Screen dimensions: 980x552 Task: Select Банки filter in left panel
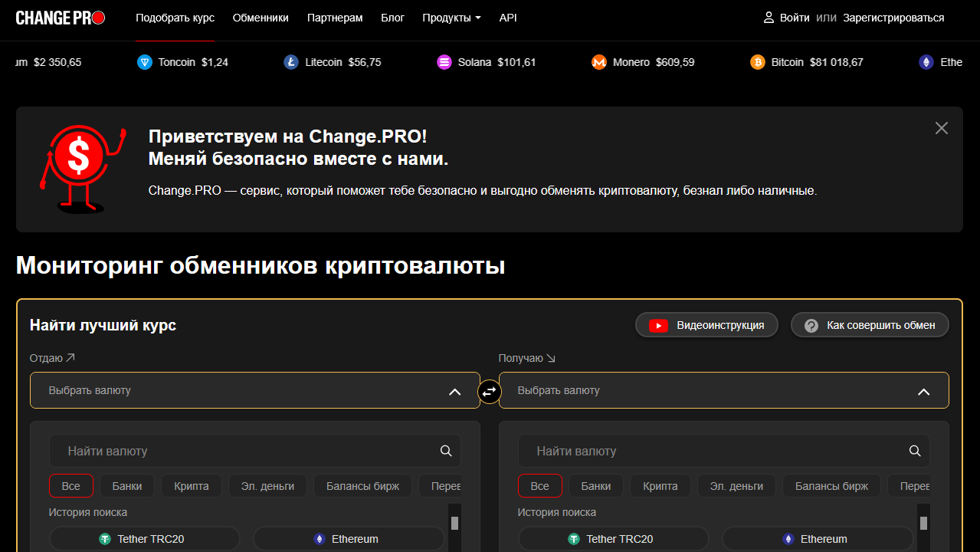click(x=127, y=486)
